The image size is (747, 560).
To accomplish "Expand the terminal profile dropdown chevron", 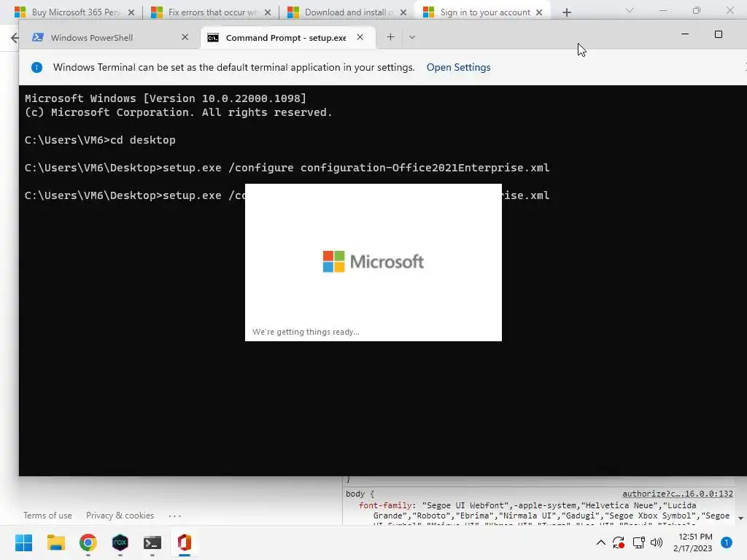I will tap(412, 37).
